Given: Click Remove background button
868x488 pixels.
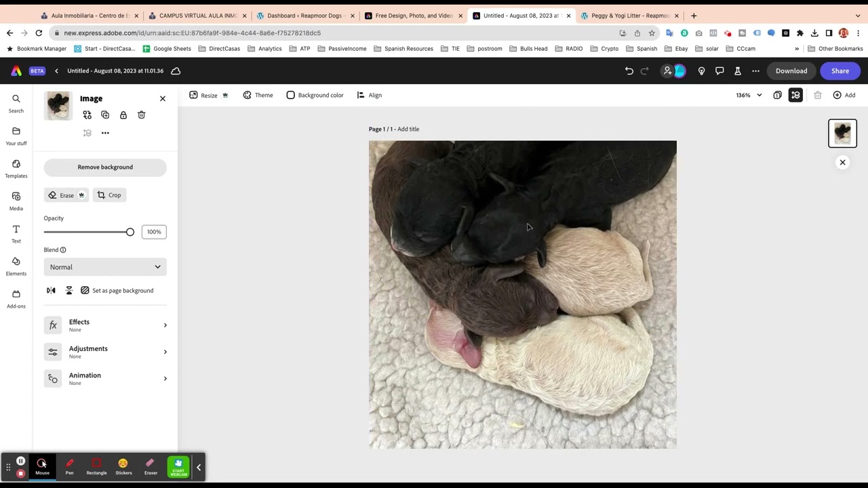Looking at the screenshot, I should click(x=105, y=167).
